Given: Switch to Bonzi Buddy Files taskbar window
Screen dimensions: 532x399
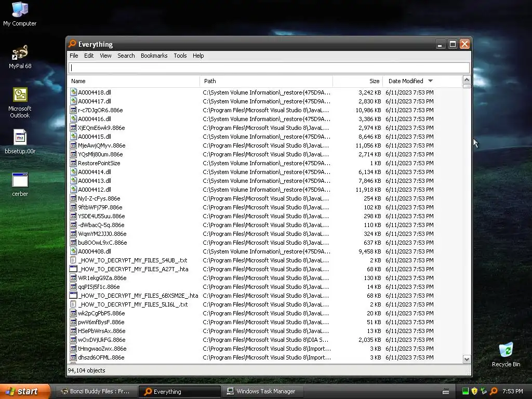Looking at the screenshot, I should (96, 391).
